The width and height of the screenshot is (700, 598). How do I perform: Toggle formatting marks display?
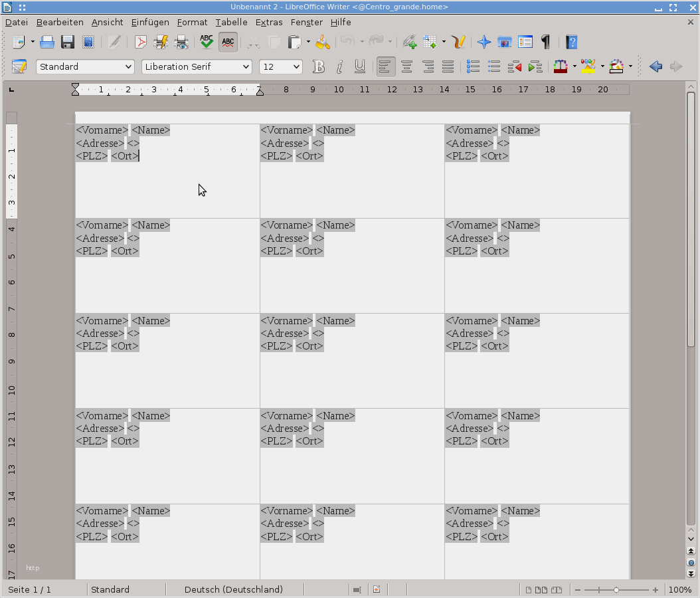coord(545,42)
